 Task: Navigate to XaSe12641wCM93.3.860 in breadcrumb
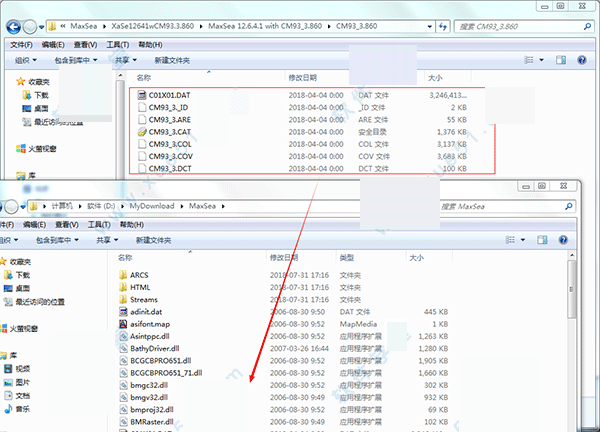click(152, 26)
